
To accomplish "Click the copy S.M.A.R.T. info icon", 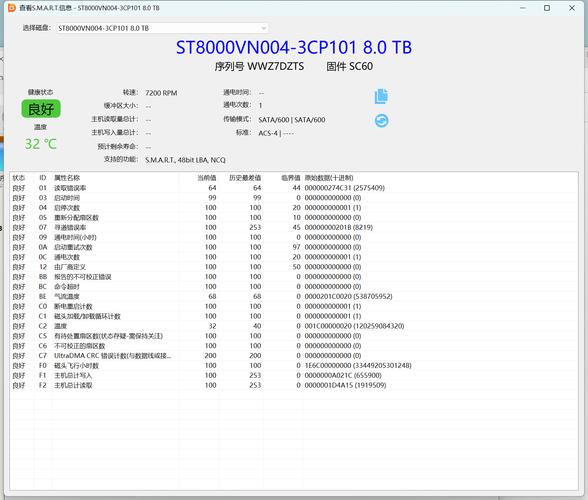I will point(381,96).
